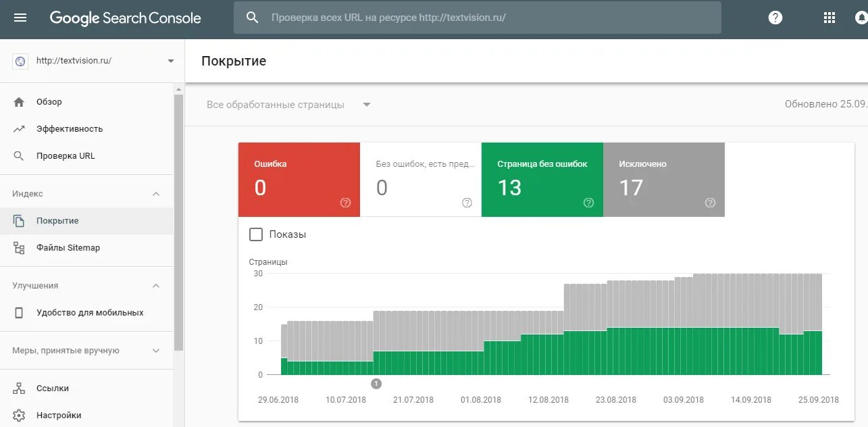This screenshot has height=427, width=868.
Task: Click the Обновлено 25.09 update date text
Action: point(826,105)
